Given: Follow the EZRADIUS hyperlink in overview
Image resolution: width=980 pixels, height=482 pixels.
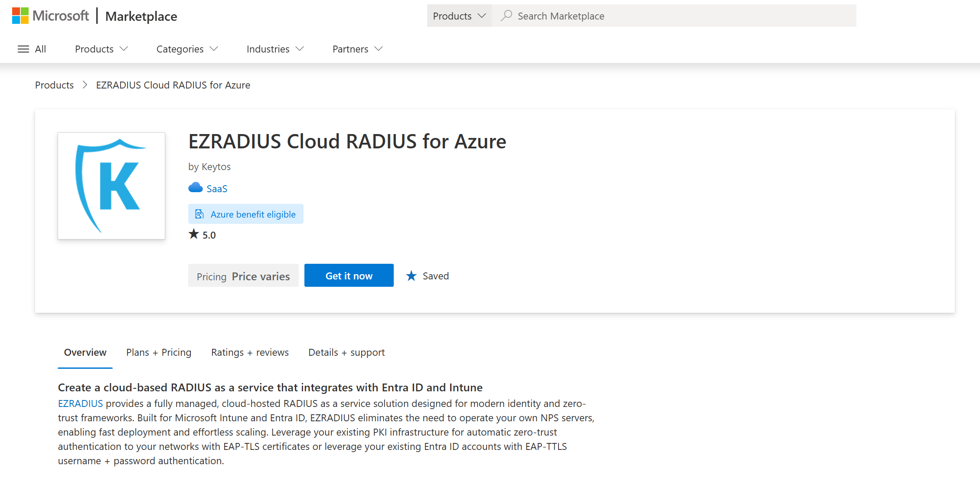Looking at the screenshot, I should (80, 403).
